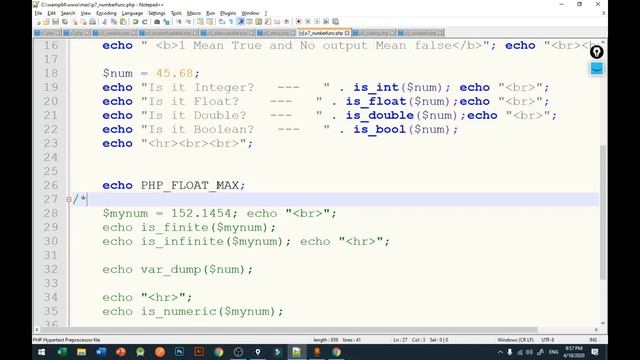
Task: Click is_numeric($mynum) on line 35
Action: point(209,312)
